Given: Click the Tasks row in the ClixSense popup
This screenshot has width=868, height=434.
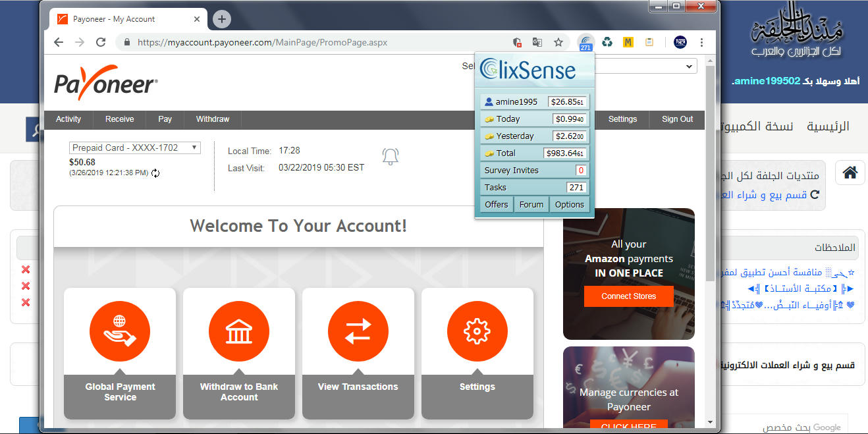Looking at the screenshot, I should click(x=535, y=187).
